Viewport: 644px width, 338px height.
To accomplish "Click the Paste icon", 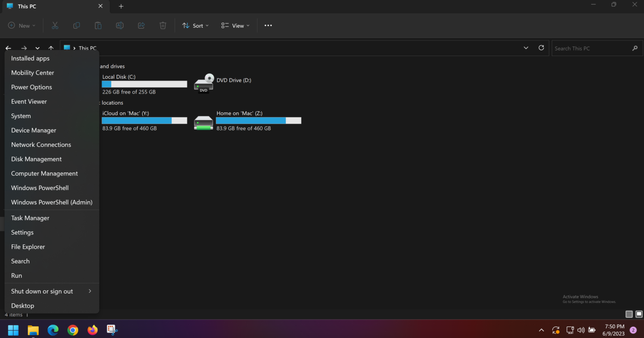I will [x=98, y=25].
